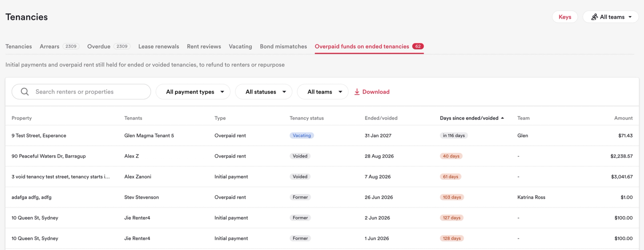Open the All payment types dropdown
Screen dimensions: 644x250
[x=193, y=92]
